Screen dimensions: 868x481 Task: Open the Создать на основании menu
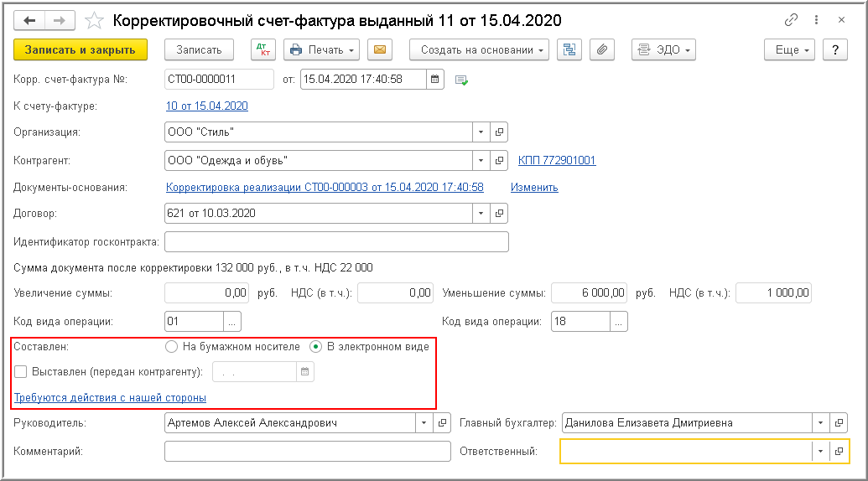(480, 49)
